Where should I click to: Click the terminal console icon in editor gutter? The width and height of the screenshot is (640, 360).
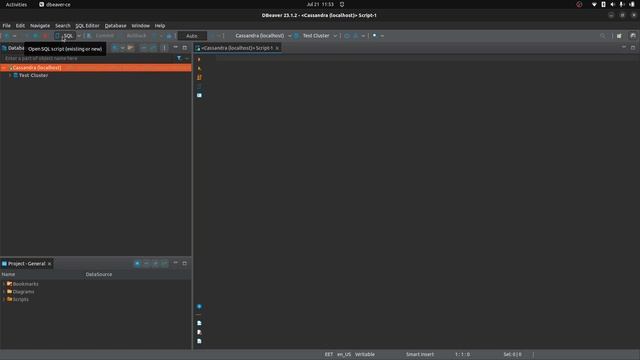[199, 95]
